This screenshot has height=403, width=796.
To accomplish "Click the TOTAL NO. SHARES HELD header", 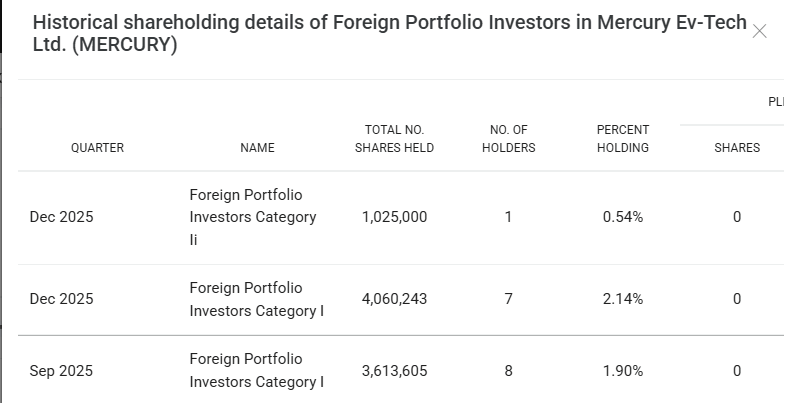I will click(394, 139).
